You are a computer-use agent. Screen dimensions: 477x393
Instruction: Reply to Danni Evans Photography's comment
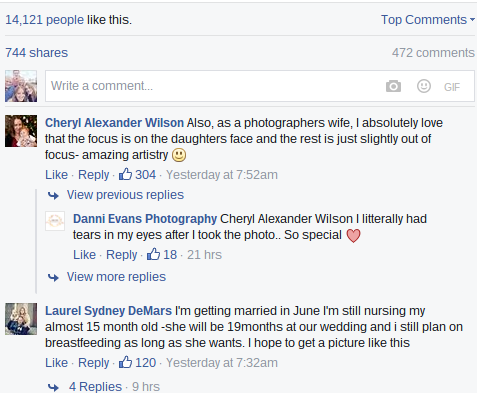coord(121,255)
